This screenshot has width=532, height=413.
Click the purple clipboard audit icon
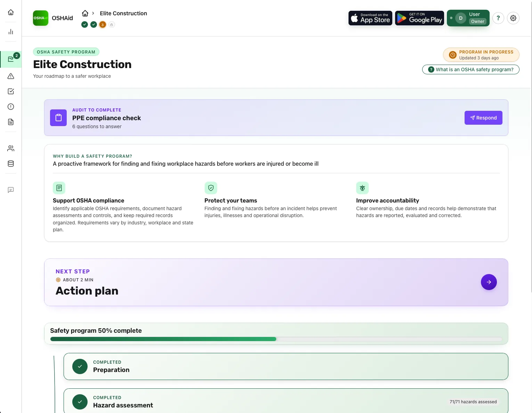tap(58, 118)
